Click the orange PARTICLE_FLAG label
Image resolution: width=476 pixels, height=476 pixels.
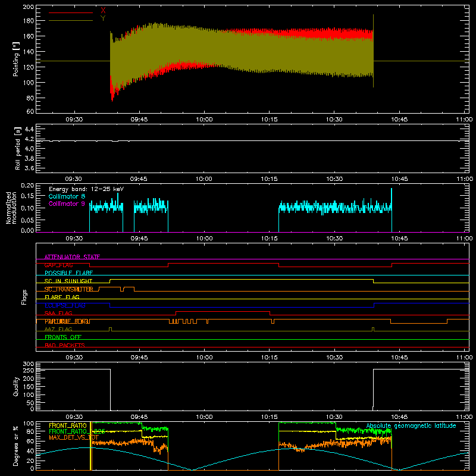point(67,321)
